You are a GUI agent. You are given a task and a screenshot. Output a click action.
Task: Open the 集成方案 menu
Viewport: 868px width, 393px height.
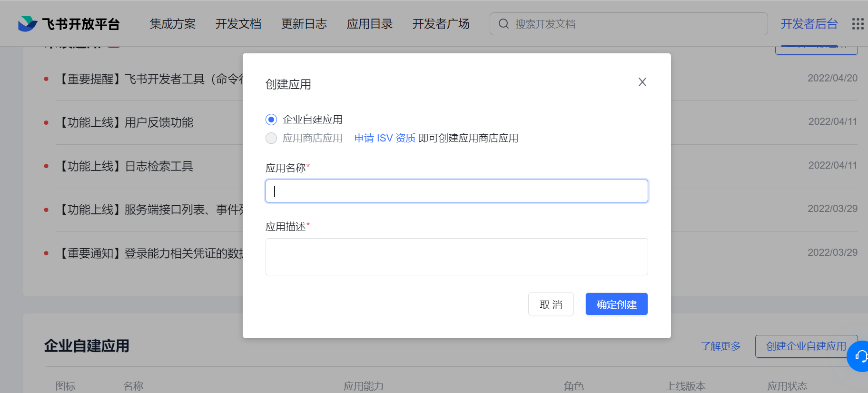point(173,24)
